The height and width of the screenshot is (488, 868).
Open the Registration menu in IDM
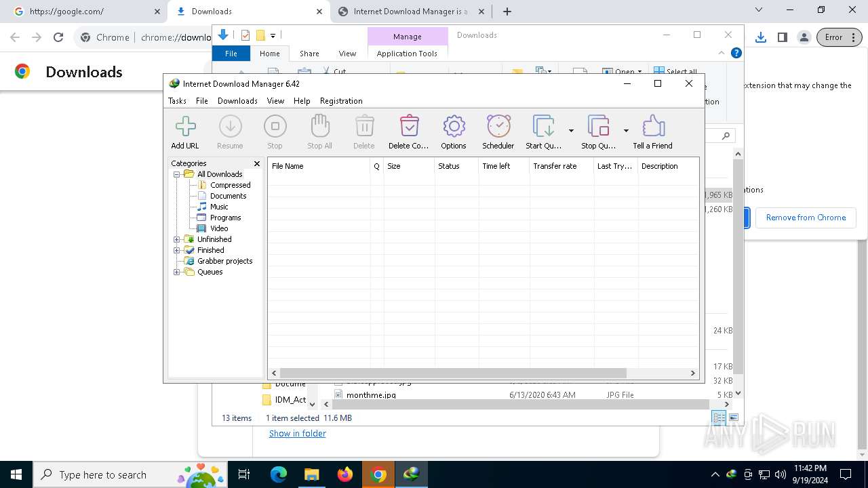click(x=341, y=101)
